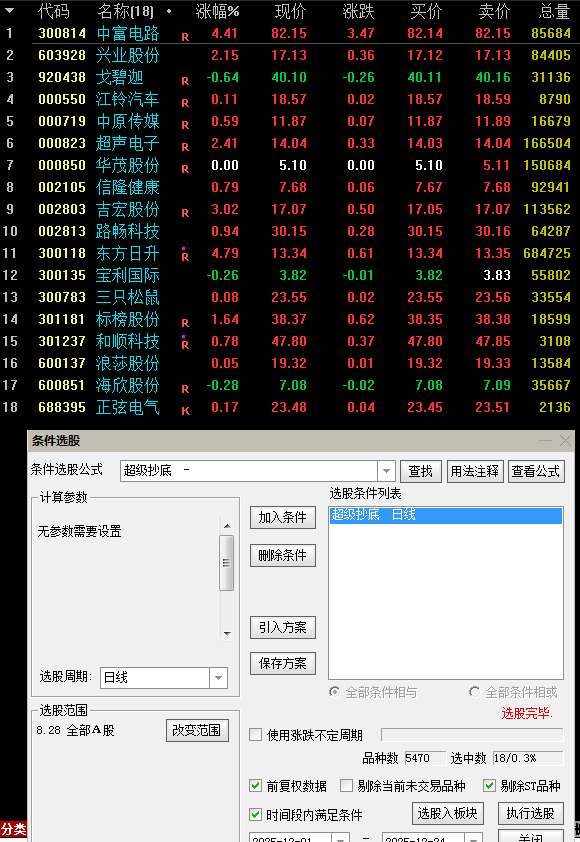
Task: Click the R marker on 戈碧迦 row
Action: [185, 81]
